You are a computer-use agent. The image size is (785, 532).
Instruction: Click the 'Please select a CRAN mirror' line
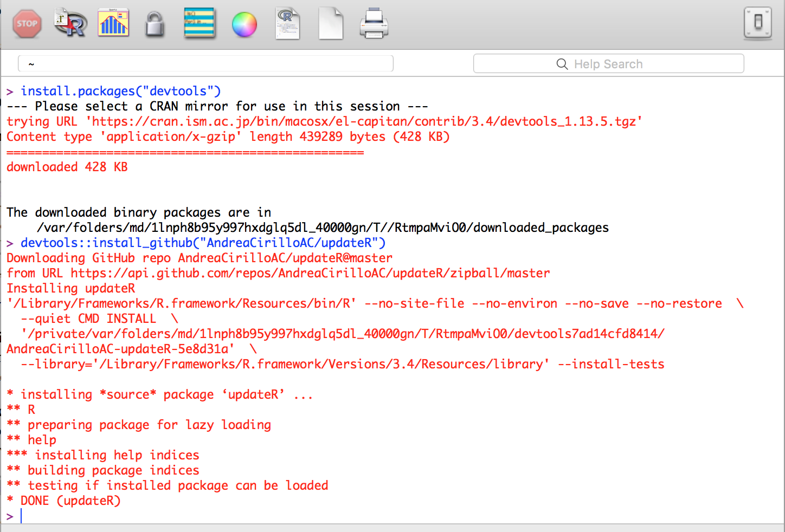coord(217,106)
